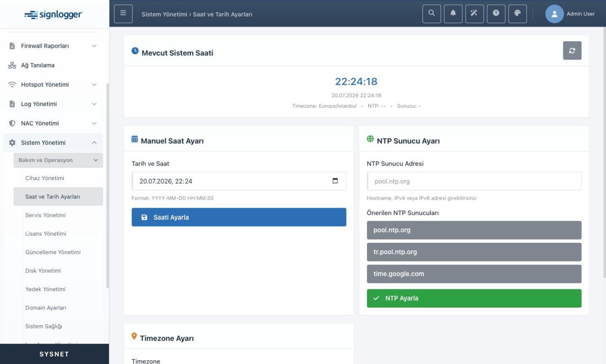Select Saat ve Tarih Ayarları item
Viewport: 606px width, 364px height.
[x=58, y=197]
